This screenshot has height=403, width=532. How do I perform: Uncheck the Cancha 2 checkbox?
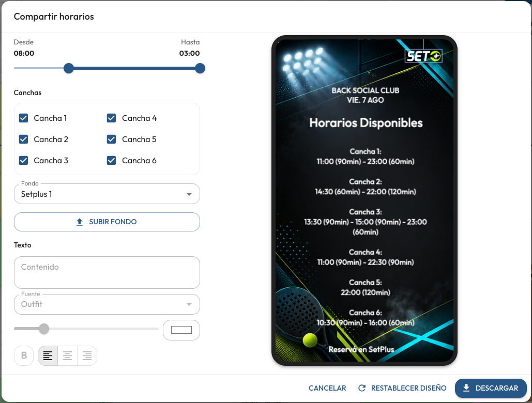[23, 139]
